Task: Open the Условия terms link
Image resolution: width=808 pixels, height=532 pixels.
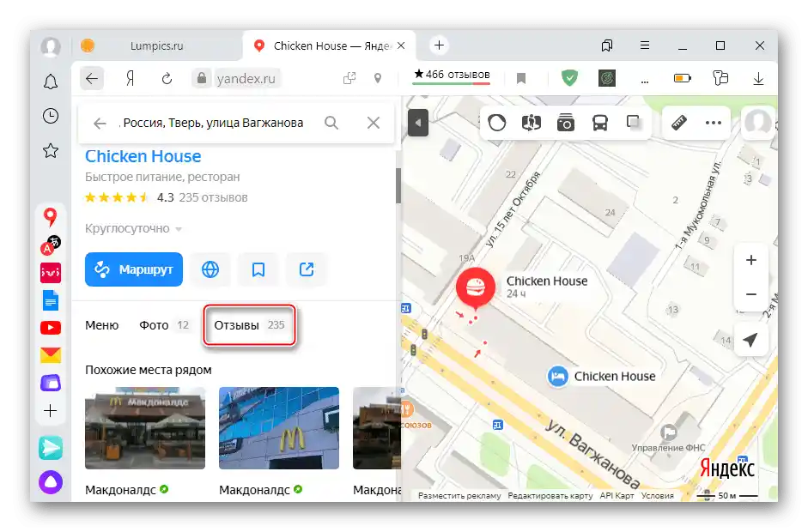Action: (657, 495)
